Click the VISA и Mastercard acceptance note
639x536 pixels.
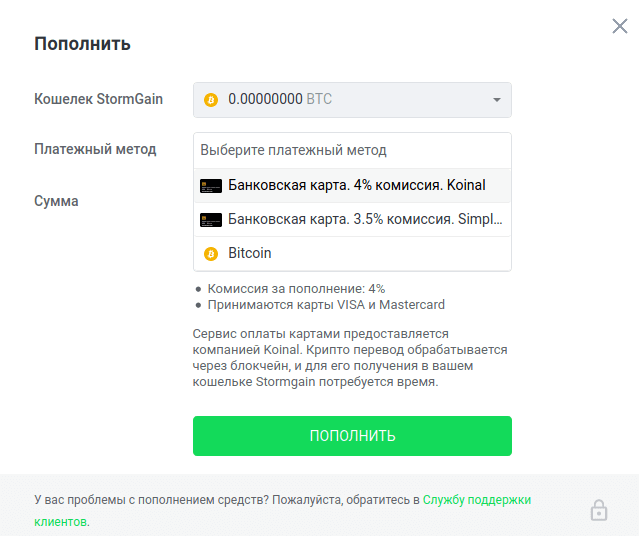pyautogui.click(x=325, y=305)
